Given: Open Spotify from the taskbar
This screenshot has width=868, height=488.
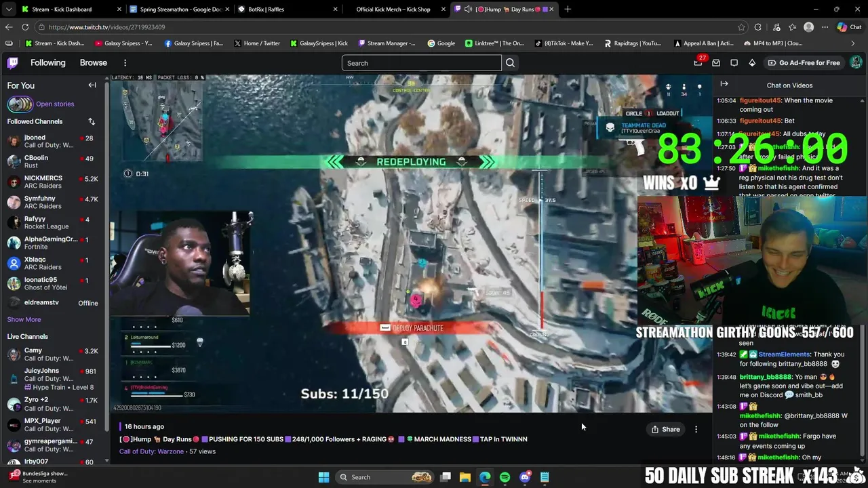Looking at the screenshot, I should tap(505, 477).
